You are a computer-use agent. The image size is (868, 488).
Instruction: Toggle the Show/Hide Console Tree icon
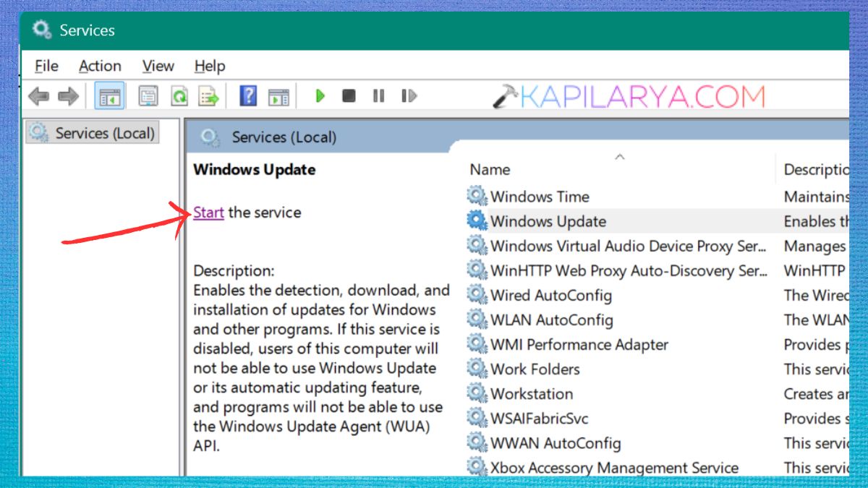110,95
